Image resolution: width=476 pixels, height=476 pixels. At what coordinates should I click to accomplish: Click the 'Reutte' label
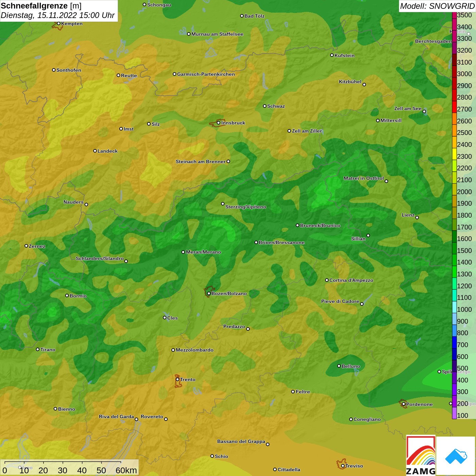[x=129, y=75]
